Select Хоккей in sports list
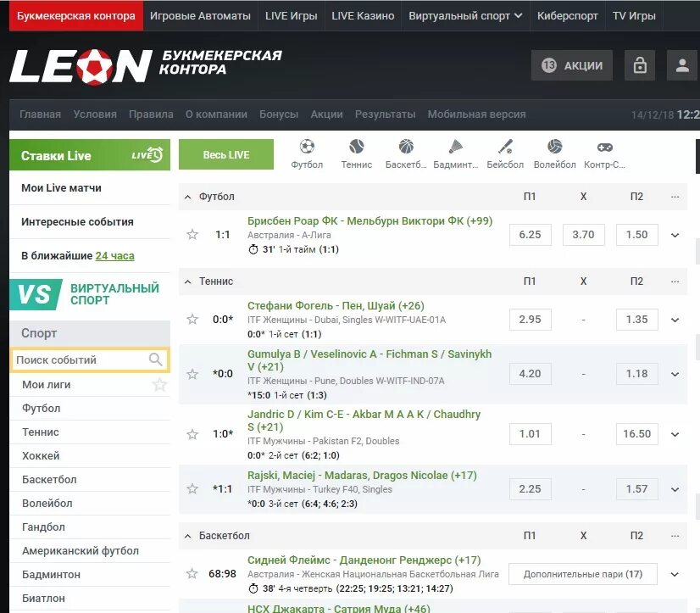Screen dimensions: 700x613 90,456
